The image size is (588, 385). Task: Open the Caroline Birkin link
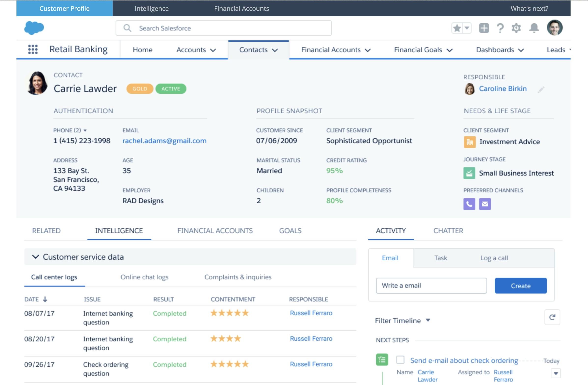503,89
